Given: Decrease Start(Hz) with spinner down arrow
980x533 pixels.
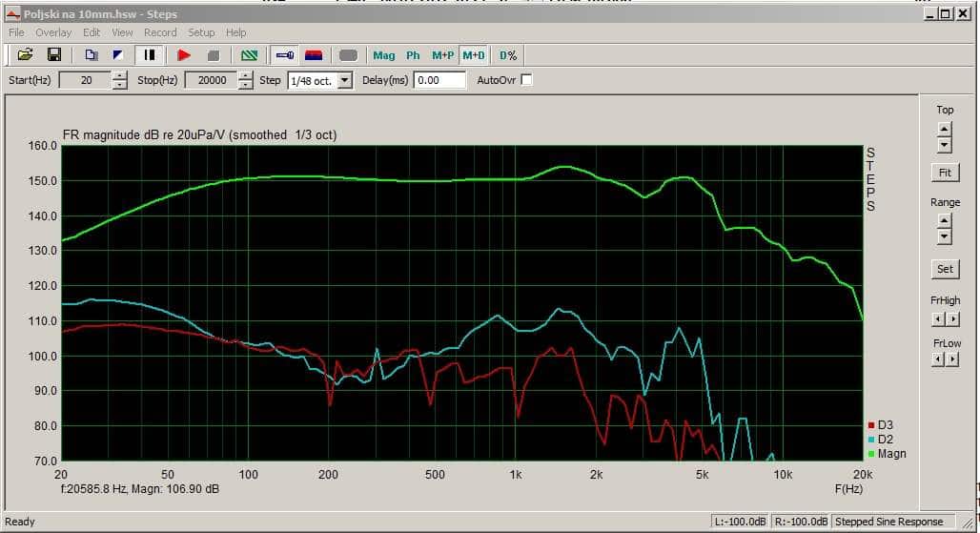Looking at the screenshot, I should click(x=119, y=84).
